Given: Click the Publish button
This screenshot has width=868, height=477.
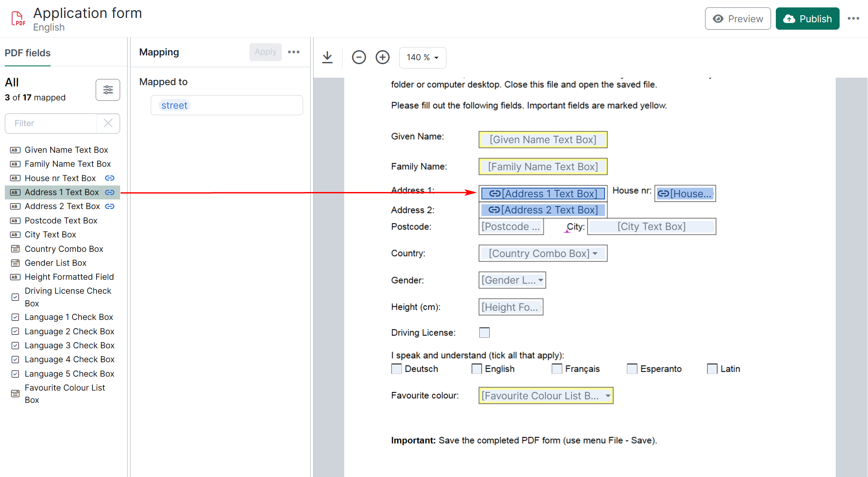Looking at the screenshot, I should pyautogui.click(x=807, y=19).
